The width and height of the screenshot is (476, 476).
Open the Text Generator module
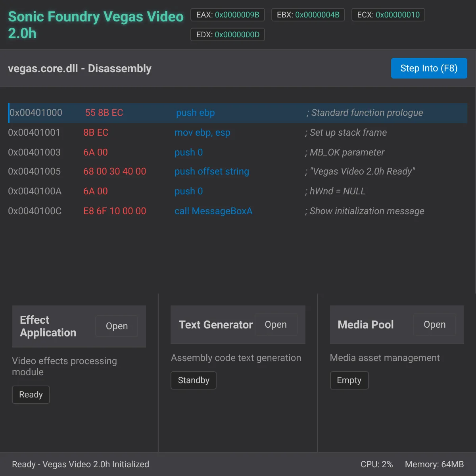[276, 324]
